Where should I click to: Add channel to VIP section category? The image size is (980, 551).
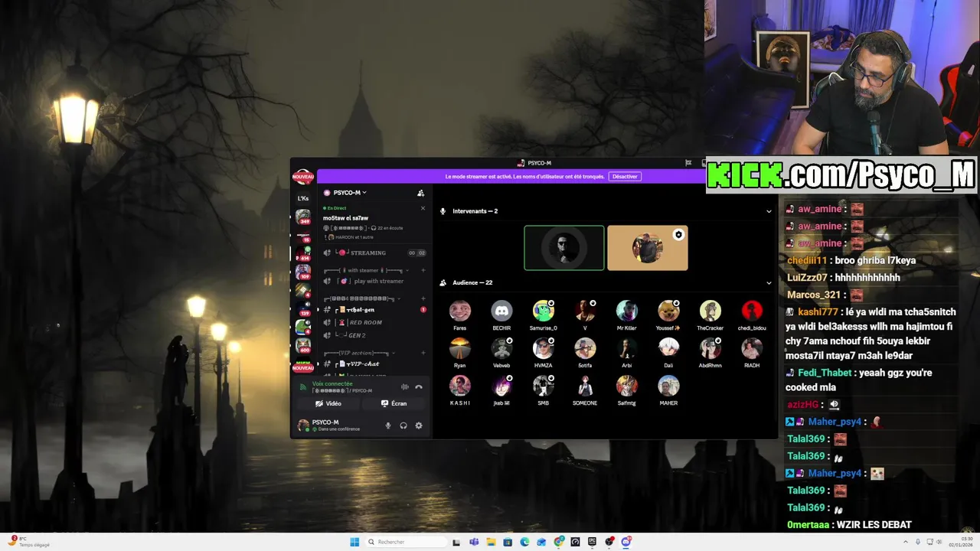click(x=423, y=353)
